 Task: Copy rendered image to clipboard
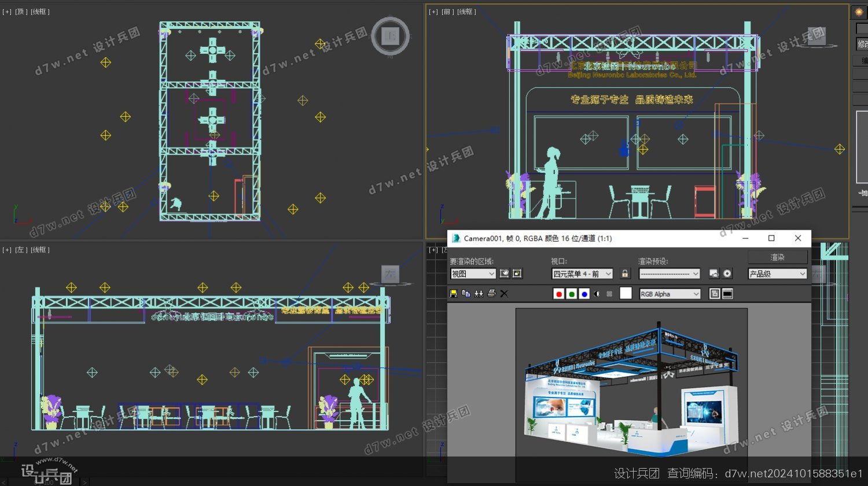[466, 294]
